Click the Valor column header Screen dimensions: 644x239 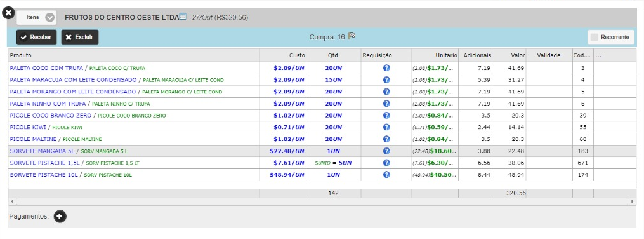click(509, 55)
